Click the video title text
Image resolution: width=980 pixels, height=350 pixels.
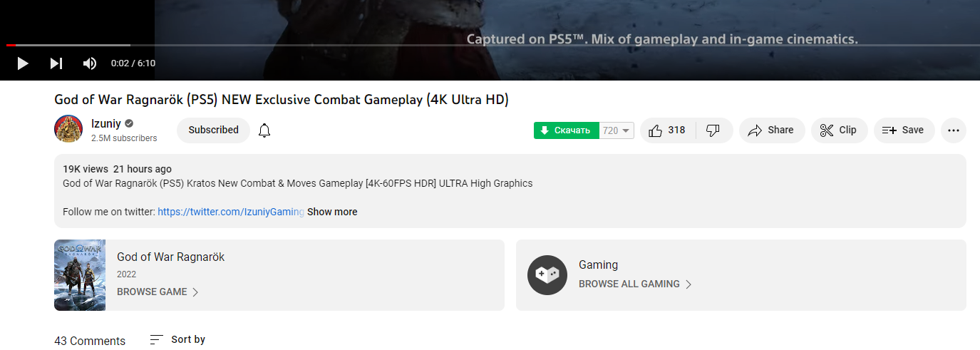(282, 100)
